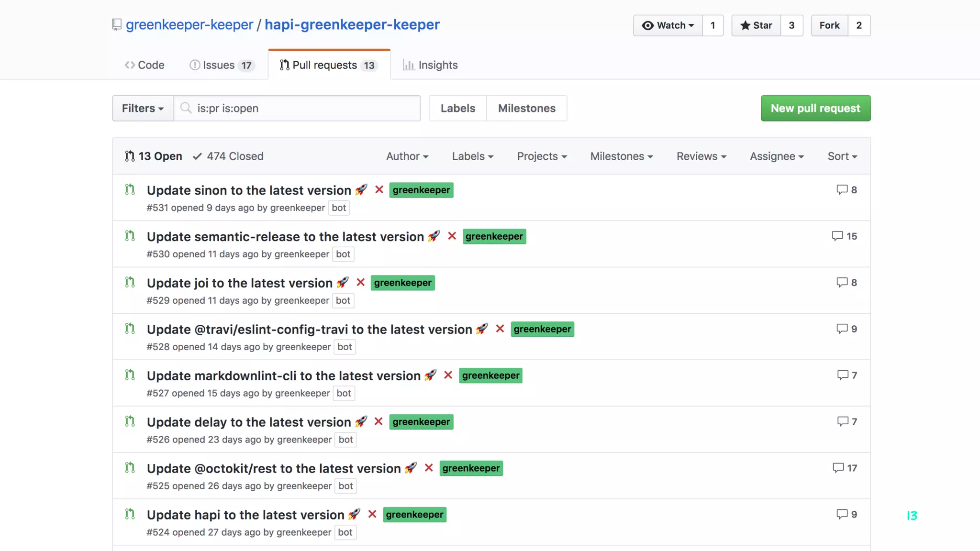980x551 pixels.
Task: Expand the Filters dropdown
Action: [143, 108]
